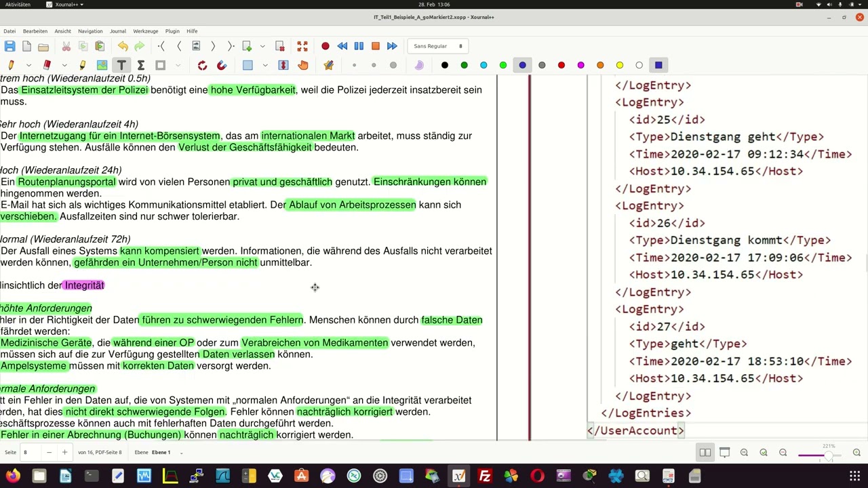
Task: Click the shape recognizer circular arrow icon
Action: click(202, 65)
